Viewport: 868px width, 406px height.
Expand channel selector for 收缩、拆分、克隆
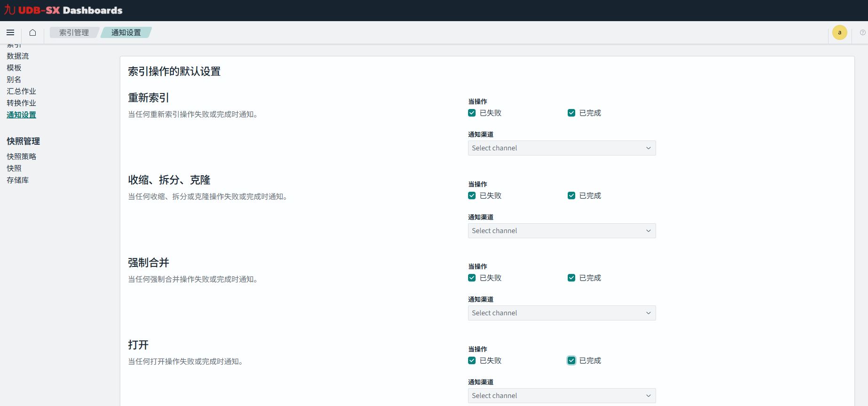click(562, 231)
